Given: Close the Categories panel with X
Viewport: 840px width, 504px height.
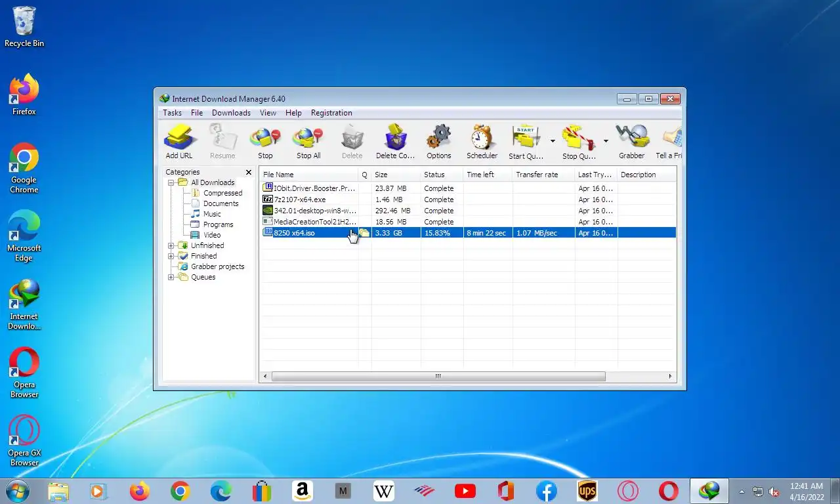Looking at the screenshot, I should (249, 172).
